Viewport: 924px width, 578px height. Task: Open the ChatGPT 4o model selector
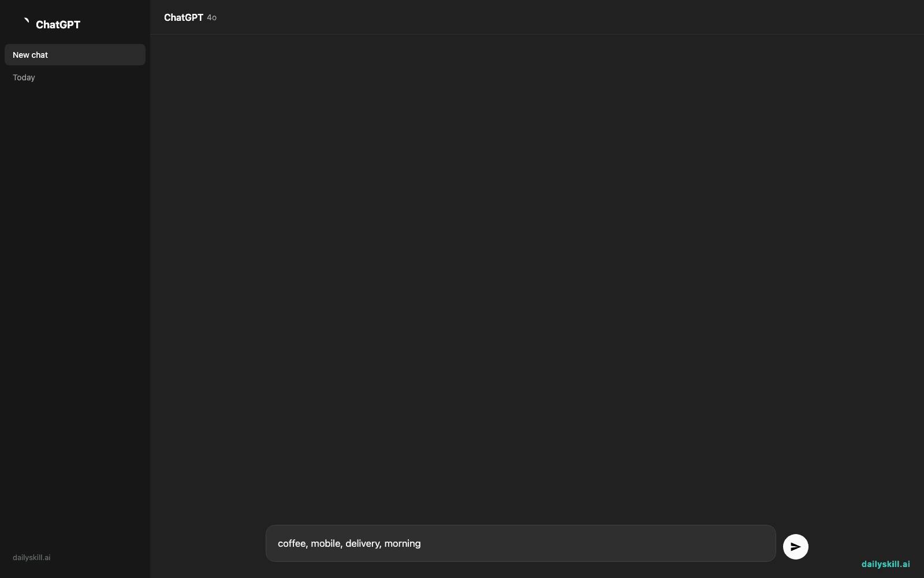point(190,17)
